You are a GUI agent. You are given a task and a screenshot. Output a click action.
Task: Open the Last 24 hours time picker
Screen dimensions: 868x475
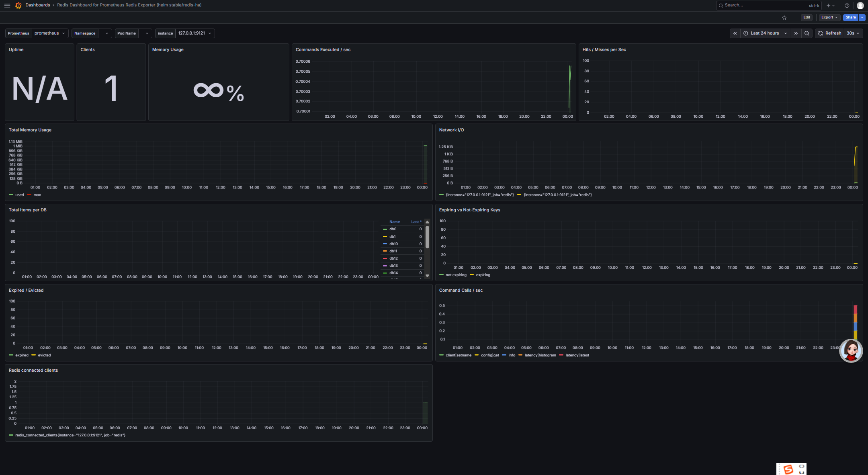[x=765, y=33]
